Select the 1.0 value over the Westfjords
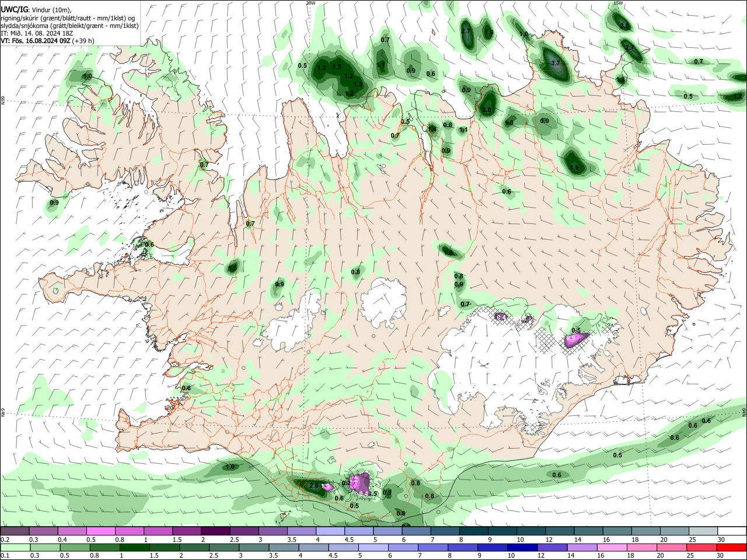The width and height of the screenshot is (747, 560). pos(88,76)
